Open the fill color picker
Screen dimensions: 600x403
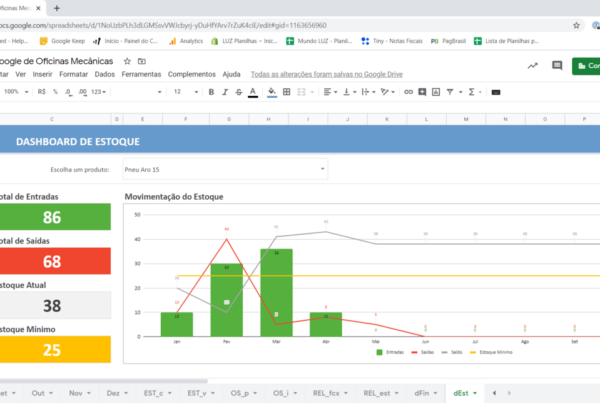click(x=272, y=92)
